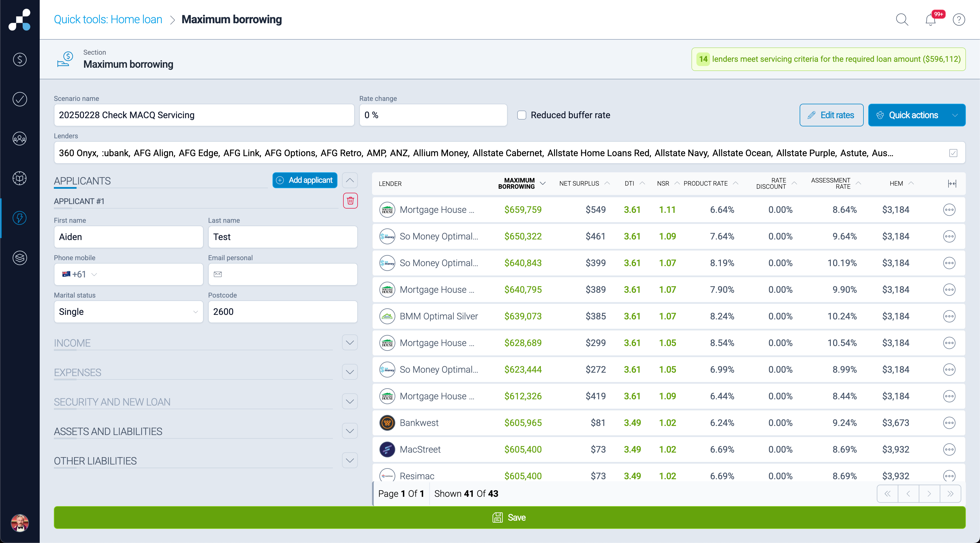Sort by PRODUCT RATE column
Image resolution: width=980 pixels, height=543 pixels.
click(710, 184)
